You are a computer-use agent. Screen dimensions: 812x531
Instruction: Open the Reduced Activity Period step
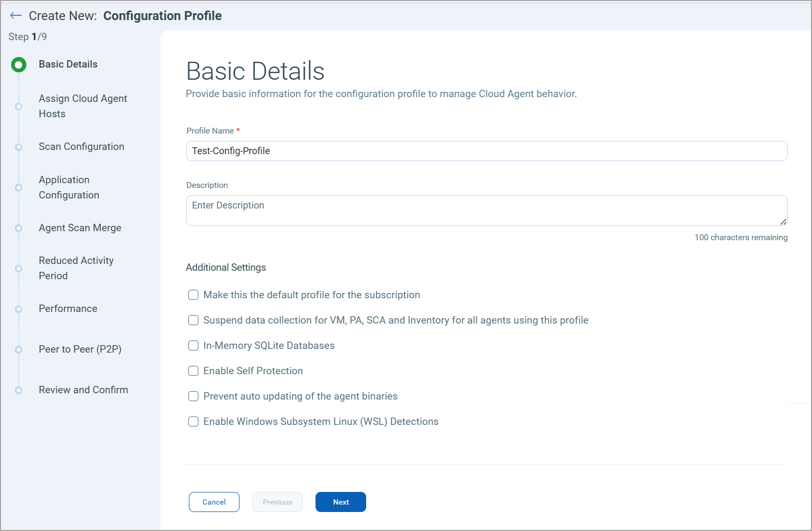pos(19,268)
